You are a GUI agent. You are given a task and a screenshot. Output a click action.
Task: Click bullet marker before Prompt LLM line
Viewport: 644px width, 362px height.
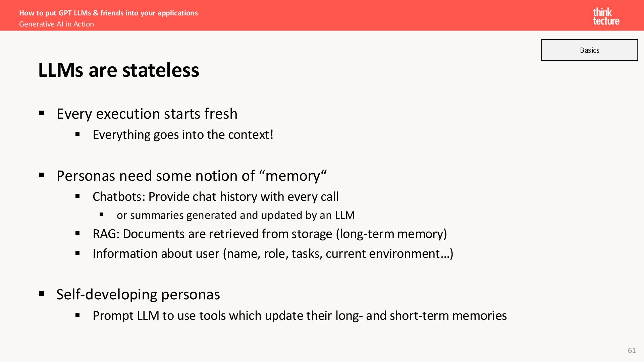pyautogui.click(x=77, y=315)
